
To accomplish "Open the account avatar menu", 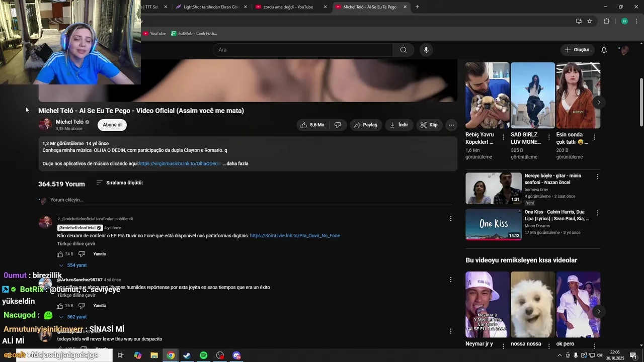I will pos(624,50).
